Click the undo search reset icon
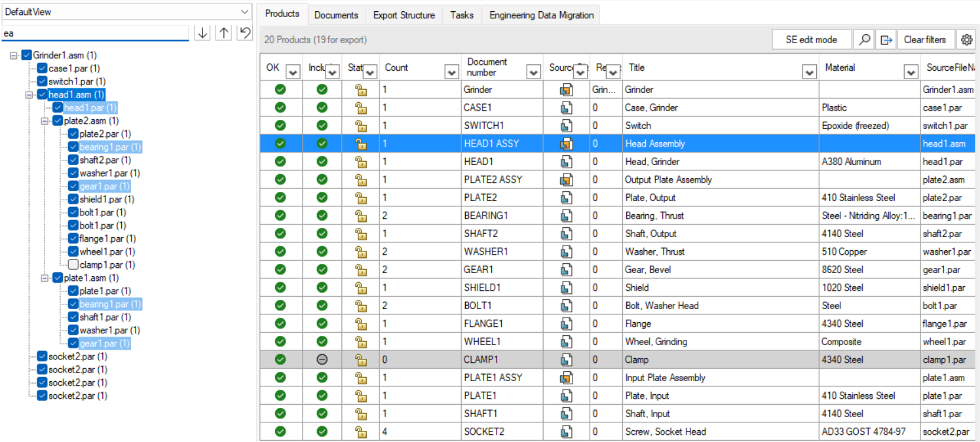Screen dimensions: 980x442 244,32
